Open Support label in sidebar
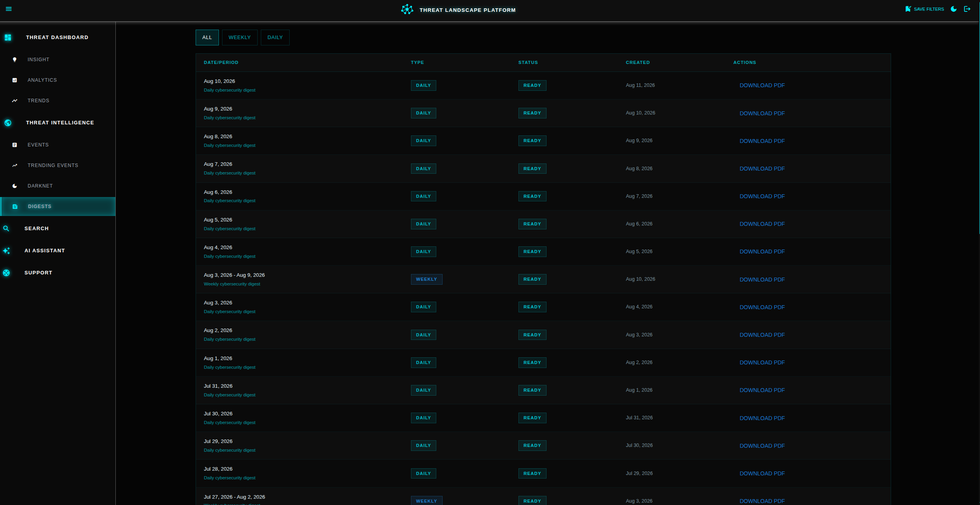980x505 pixels. [x=38, y=273]
